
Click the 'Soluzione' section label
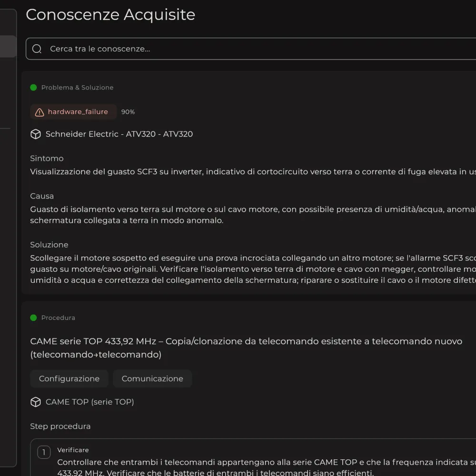point(49,245)
